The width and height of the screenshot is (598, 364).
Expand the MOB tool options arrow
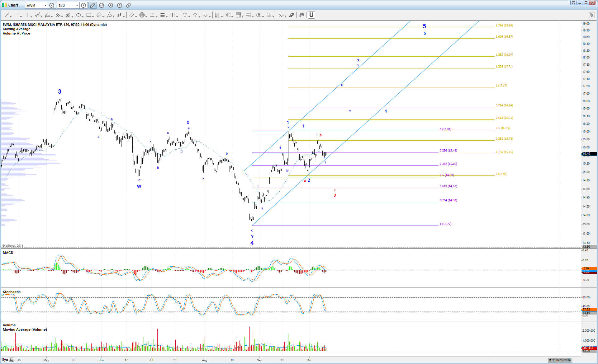253,16
